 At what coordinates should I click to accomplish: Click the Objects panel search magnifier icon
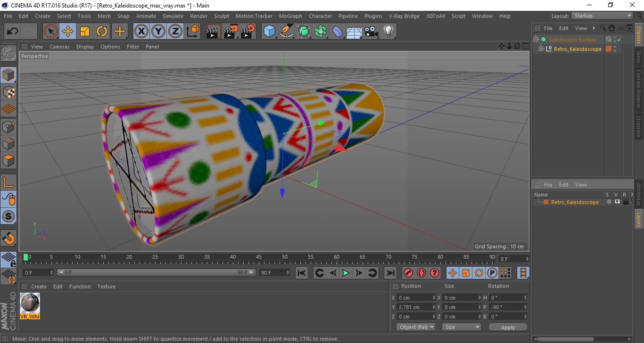(603, 28)
